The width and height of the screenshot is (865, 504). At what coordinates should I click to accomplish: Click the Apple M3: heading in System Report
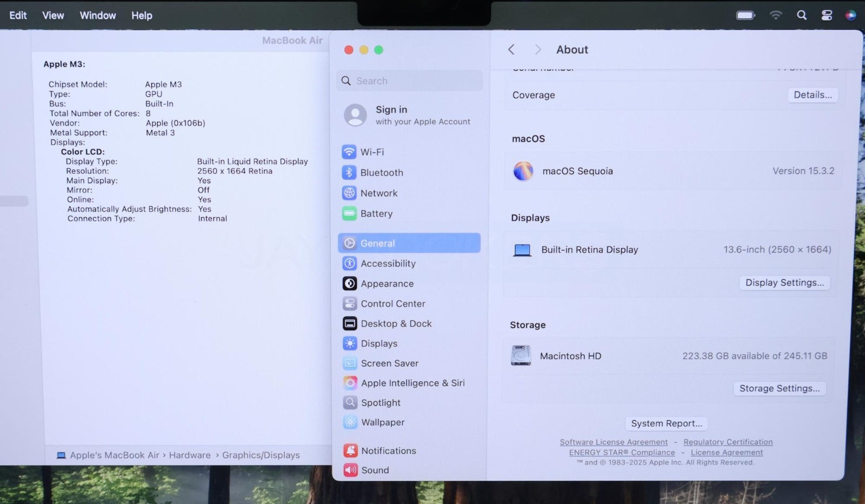64,64
